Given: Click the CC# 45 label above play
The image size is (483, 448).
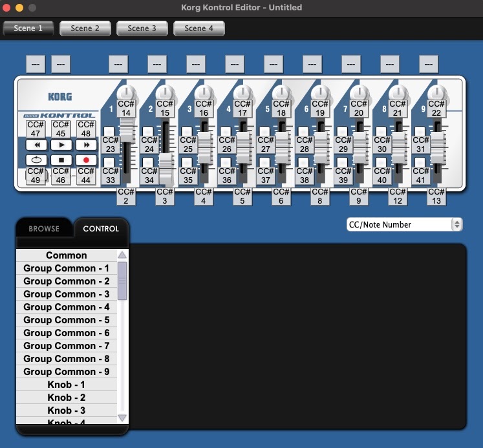Looking at the screenshot, I should click(61, 129).
